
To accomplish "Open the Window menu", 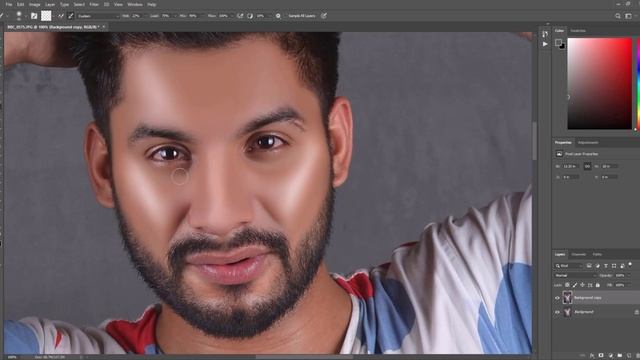I will point(135,4).
